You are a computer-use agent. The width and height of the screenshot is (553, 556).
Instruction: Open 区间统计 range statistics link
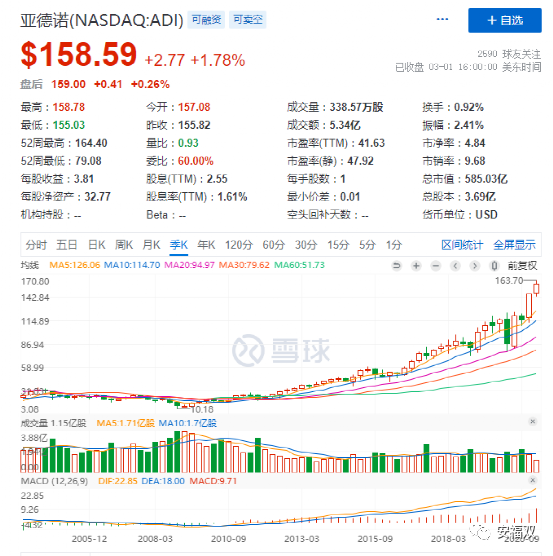[462, 245]
